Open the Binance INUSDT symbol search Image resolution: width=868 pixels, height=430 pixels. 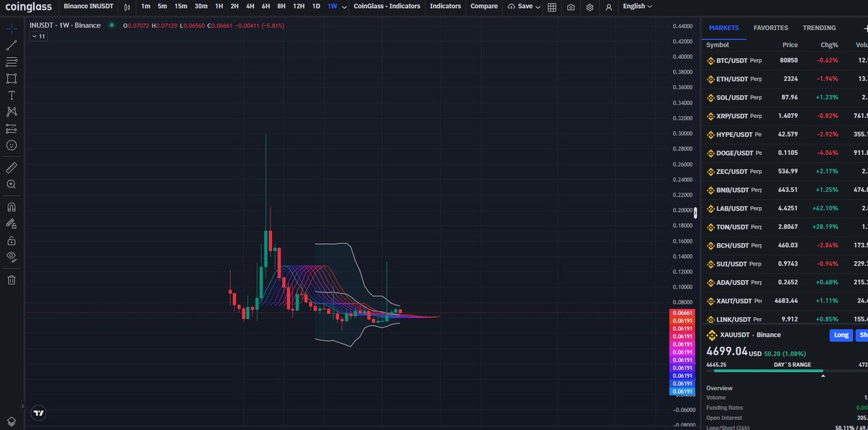tap(89, 7)
